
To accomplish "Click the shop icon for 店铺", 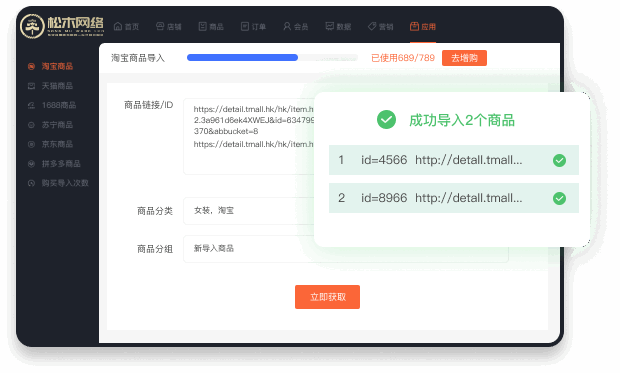I will coord(160,27).
